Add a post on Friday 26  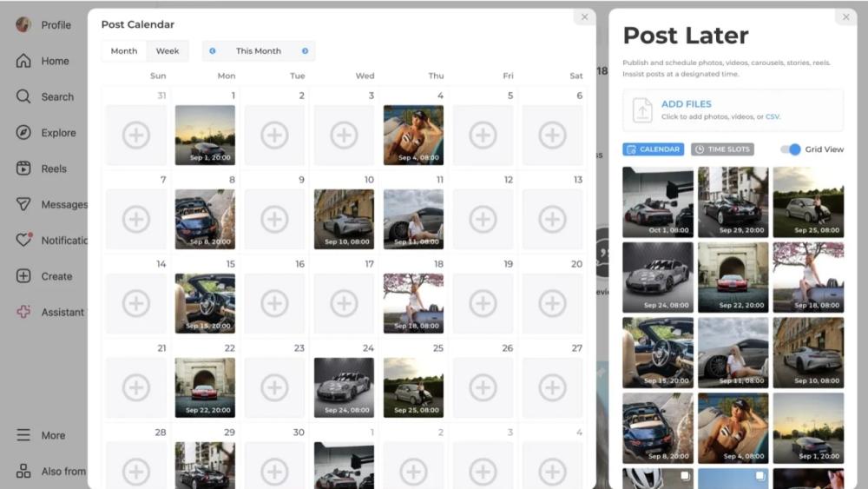tap(483, 387)
